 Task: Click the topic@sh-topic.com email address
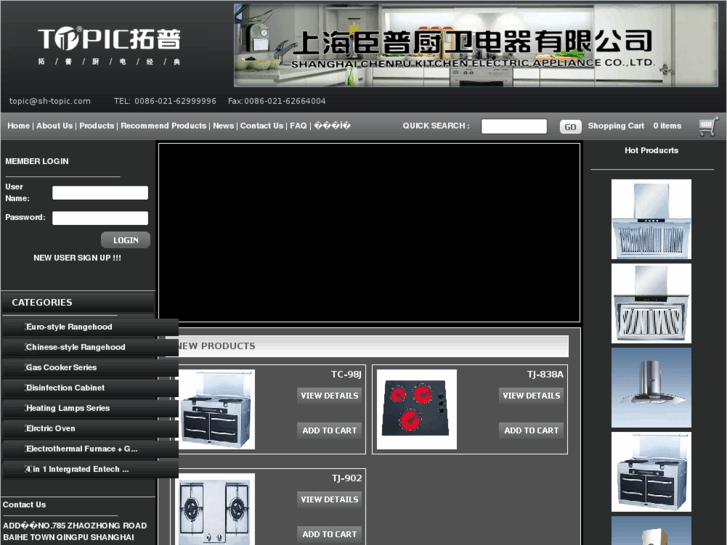[x=50, y=101]
